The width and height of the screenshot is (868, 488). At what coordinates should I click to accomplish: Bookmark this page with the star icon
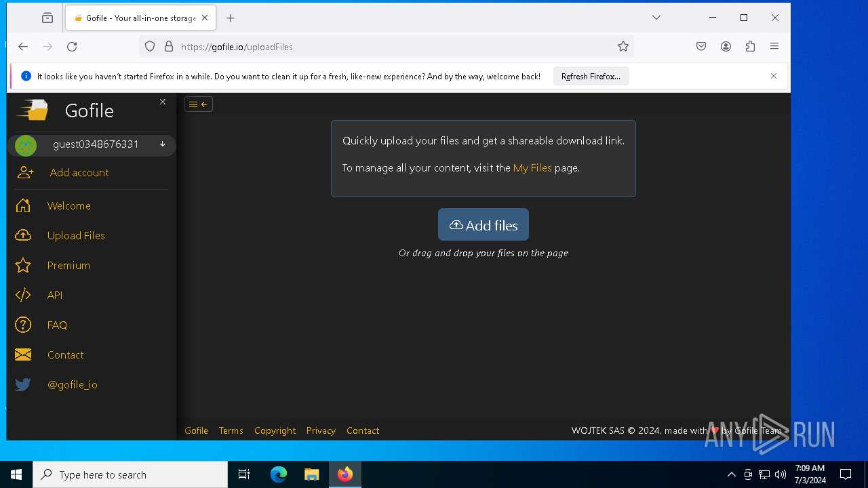(x=623, y=47)
